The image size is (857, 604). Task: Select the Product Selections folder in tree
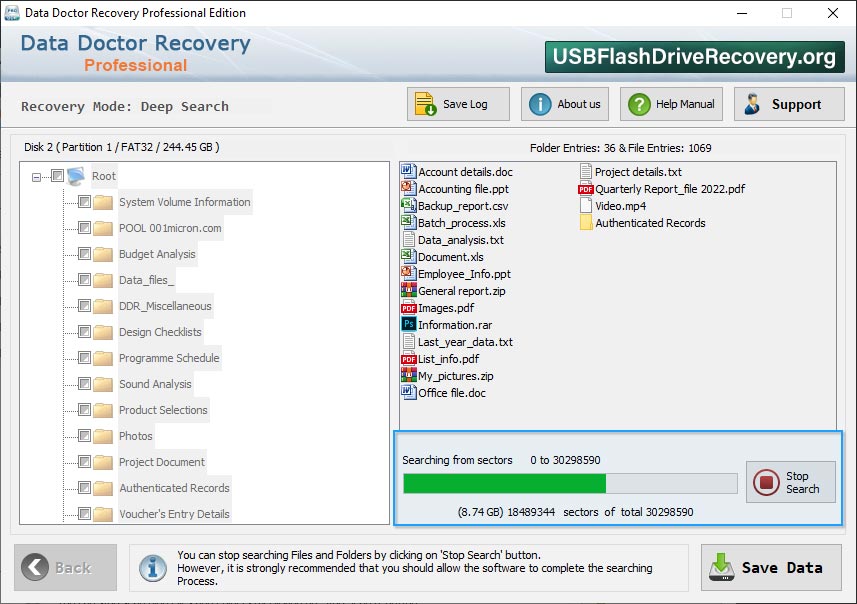point(163,410)
